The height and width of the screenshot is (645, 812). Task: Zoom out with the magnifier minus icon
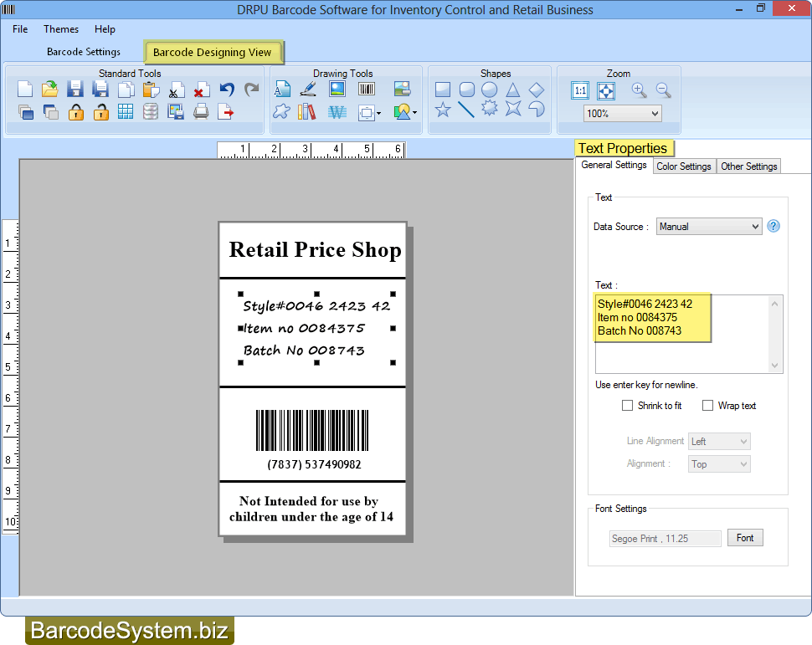point(663,90)
